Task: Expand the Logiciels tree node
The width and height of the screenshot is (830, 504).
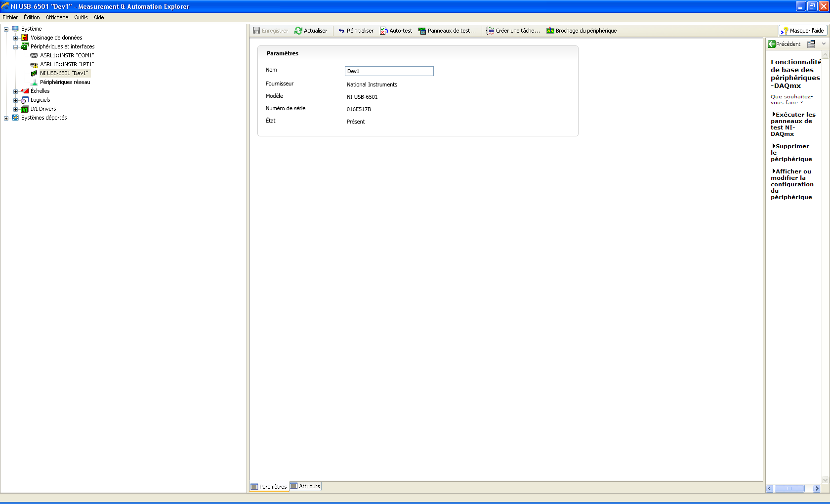Action: (x=16, y=100)
